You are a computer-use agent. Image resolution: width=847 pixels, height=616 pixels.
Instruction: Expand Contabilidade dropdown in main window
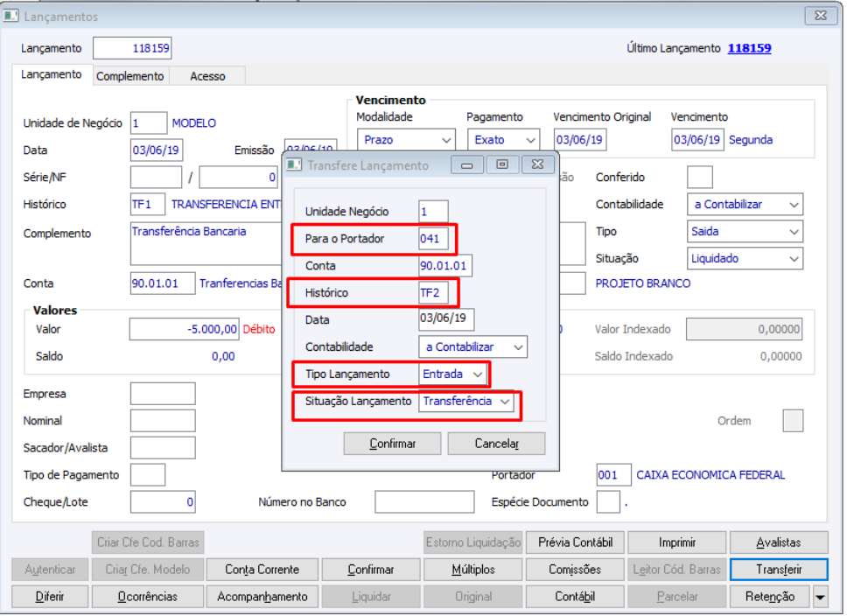(x=745, y=204)
